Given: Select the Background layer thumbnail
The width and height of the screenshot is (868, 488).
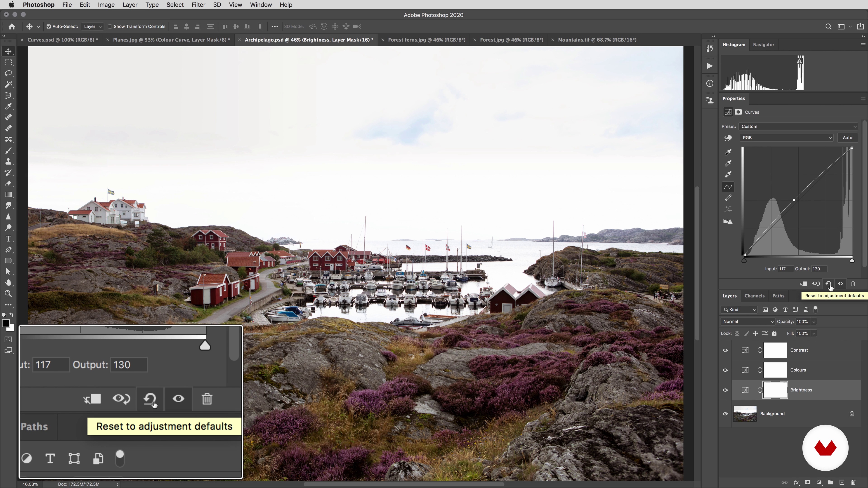Looking at the screenshot, I should (x=745, y=414).
